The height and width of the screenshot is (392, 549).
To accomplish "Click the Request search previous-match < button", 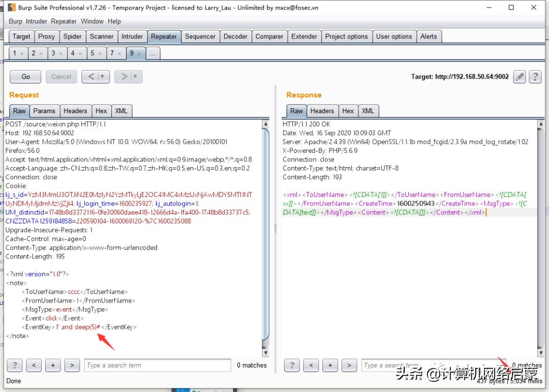I will [34, 366].
